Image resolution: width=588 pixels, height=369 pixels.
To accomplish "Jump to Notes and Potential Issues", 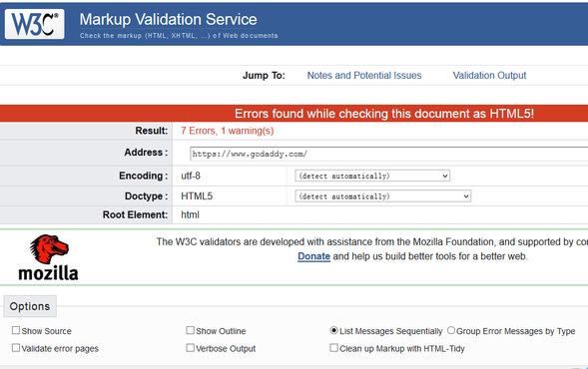I will point(364,76).
